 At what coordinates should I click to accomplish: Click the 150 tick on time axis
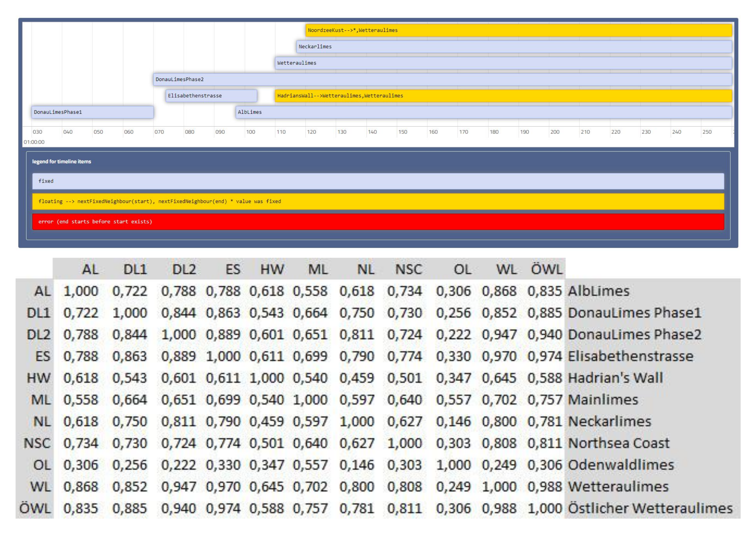coord(403,132)
